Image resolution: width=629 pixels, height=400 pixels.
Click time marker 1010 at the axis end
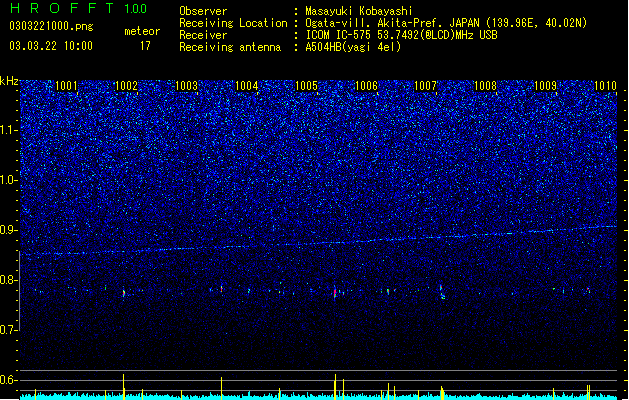pyautogui.click(x=605, y=86)
